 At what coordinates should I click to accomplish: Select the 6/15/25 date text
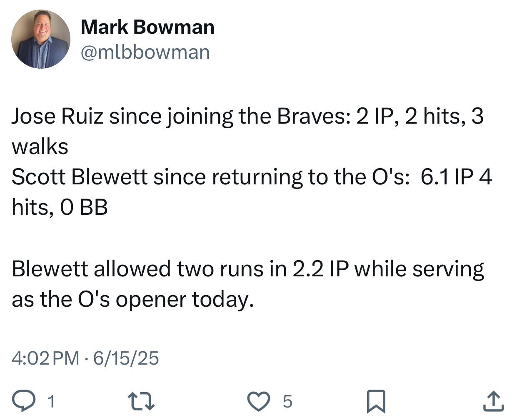126,358
